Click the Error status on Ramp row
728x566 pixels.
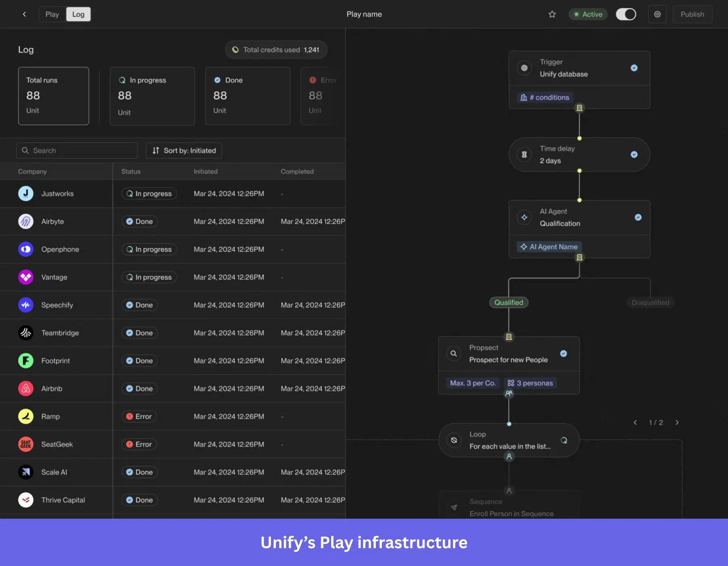pyautogui.click(x=139, y=416)
